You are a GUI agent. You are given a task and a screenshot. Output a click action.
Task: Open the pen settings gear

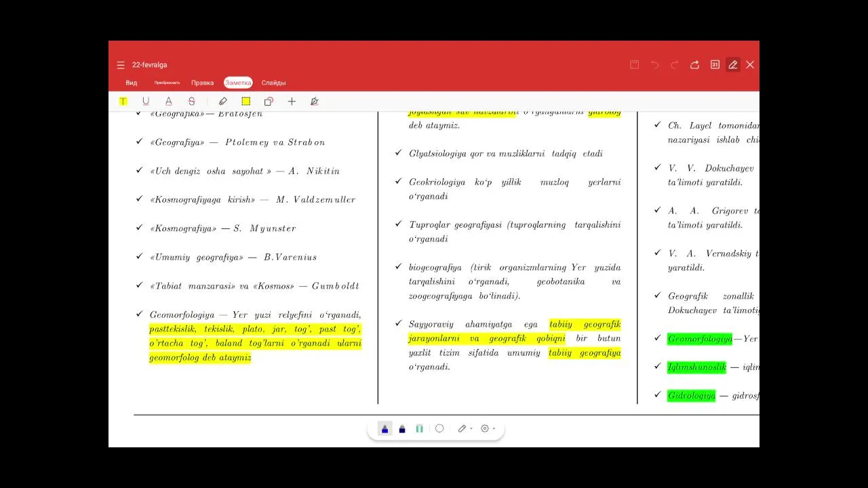point(485,428)
